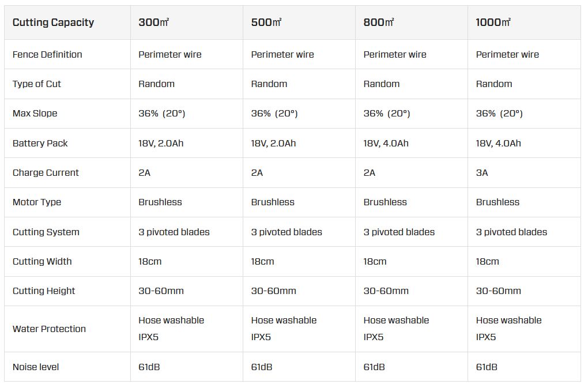The width and height of the screenshot is (588, 388).
Task: Click the 300㎡ model's Perimeter wire cell
Action: pos(169,54)
